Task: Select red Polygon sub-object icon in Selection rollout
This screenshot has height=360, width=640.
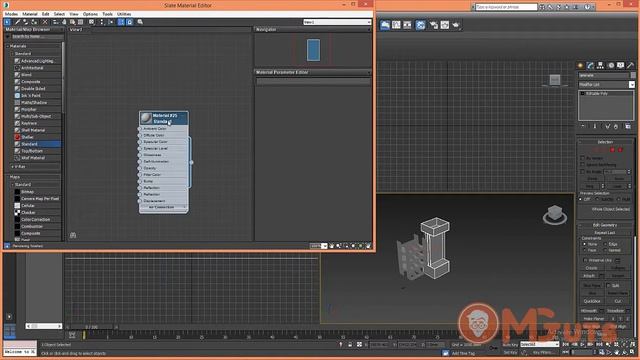Action: tap(612, 150)
